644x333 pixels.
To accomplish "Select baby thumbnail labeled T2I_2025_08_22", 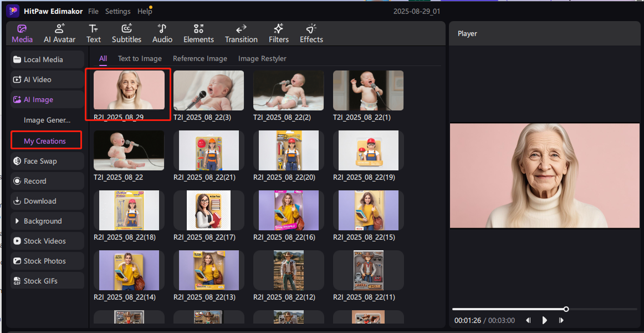I will pyautogui.click(x=129, y=150).
